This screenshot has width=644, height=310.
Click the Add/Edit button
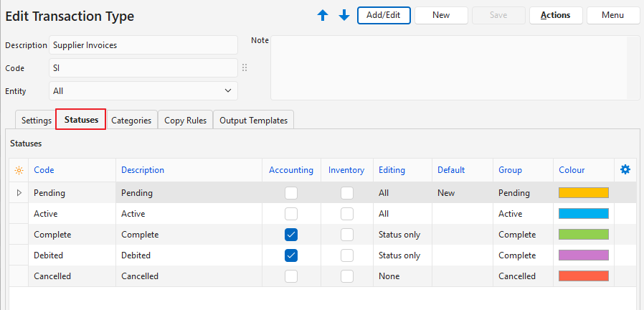coord(384,15)
